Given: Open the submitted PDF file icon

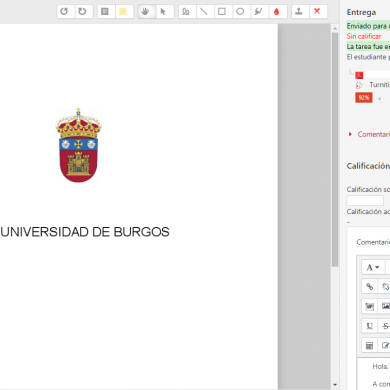Looking at the screenshot, I should 359,75.
